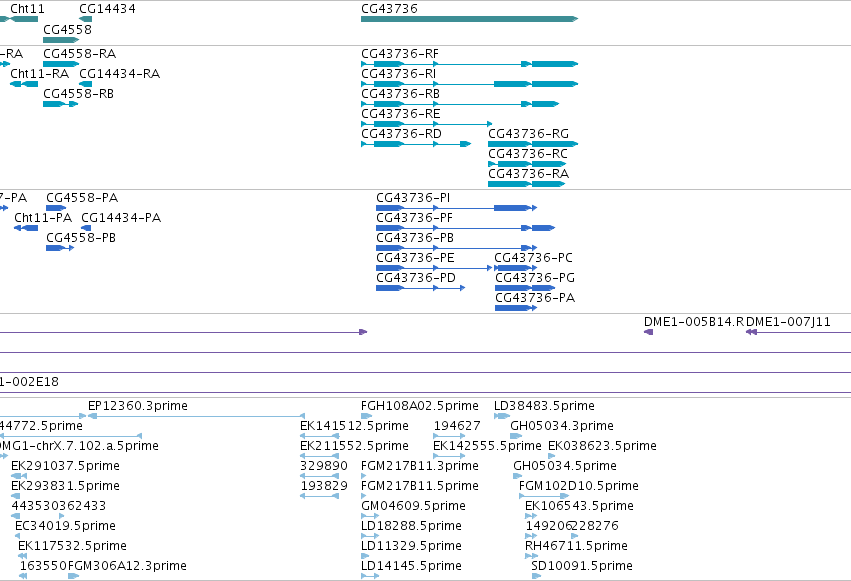Select protein CG4558-PB

coord(60,248)
